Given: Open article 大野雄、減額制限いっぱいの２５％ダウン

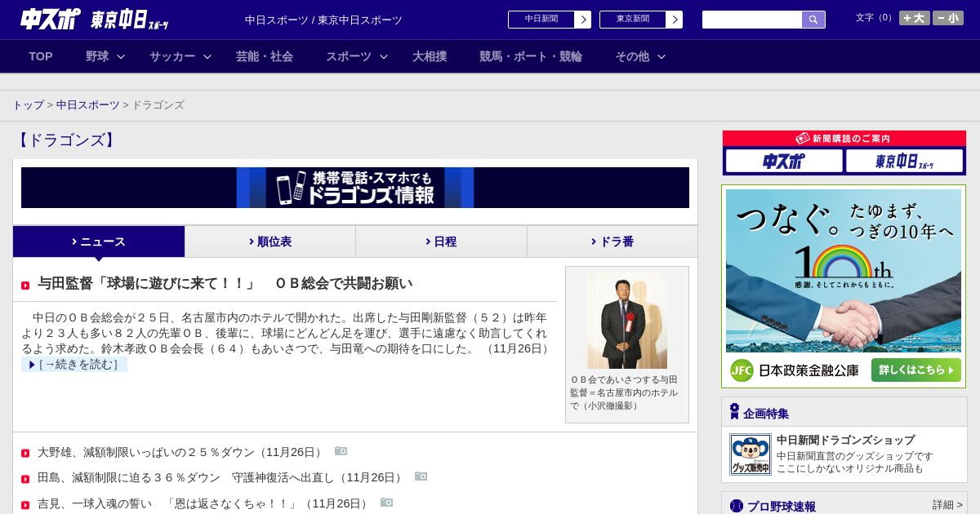Looking at the screenshot, I should pos(180,452).
